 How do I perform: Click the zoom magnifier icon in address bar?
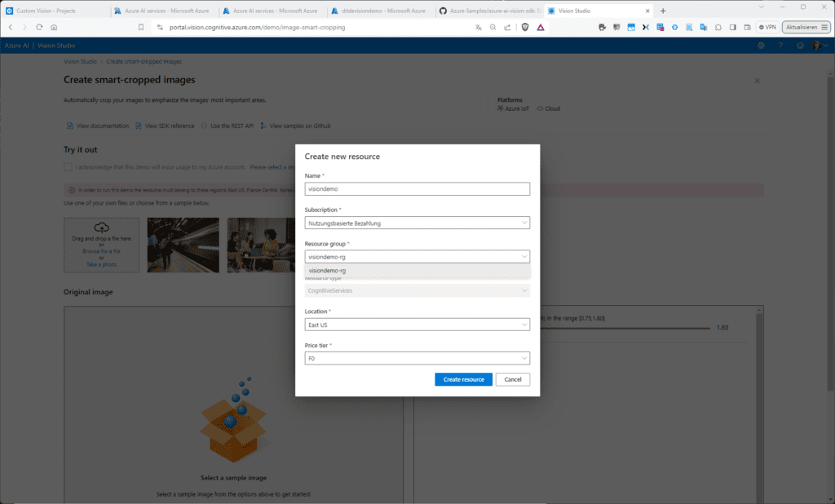[x=493, y=27]
